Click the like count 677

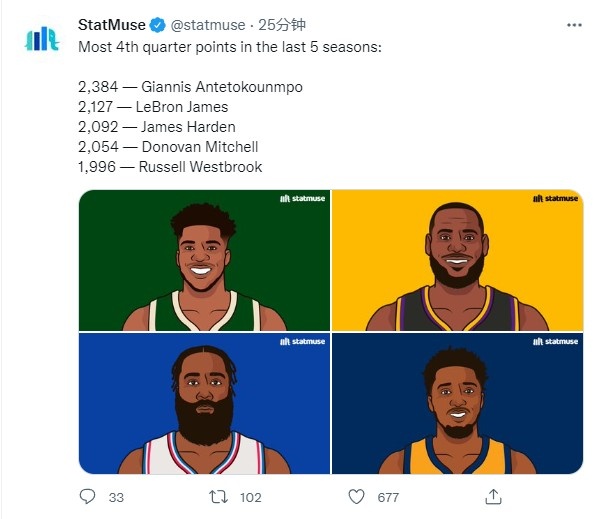388,497
